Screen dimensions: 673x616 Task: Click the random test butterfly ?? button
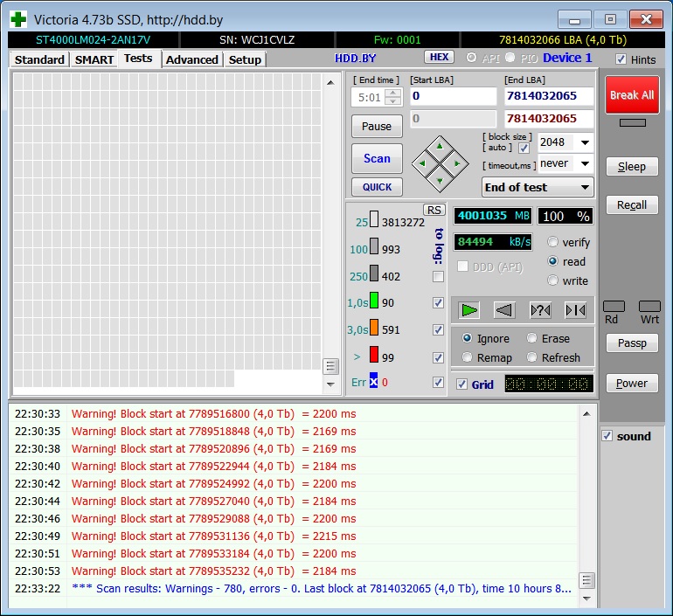coord(540,310)
